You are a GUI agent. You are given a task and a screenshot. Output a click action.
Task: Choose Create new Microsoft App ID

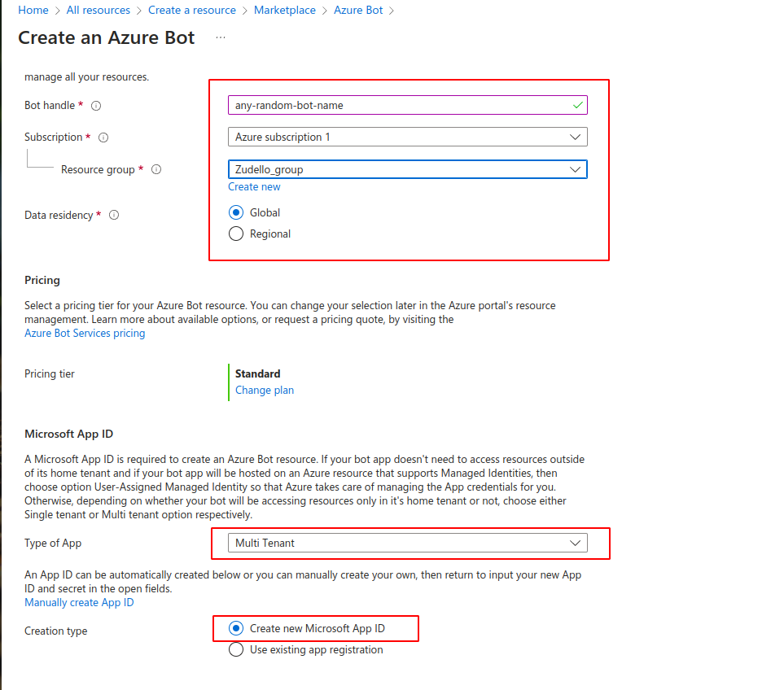pos(236,628)
